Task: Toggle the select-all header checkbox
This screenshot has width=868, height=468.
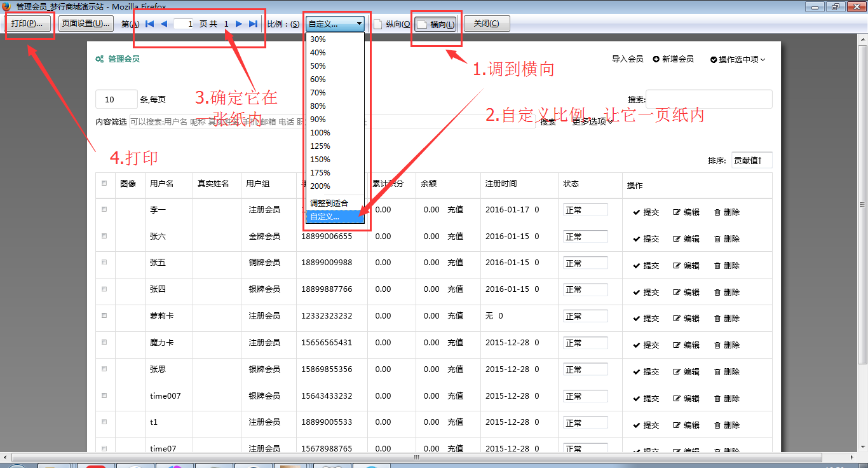Action: click(x=105, y=184)
